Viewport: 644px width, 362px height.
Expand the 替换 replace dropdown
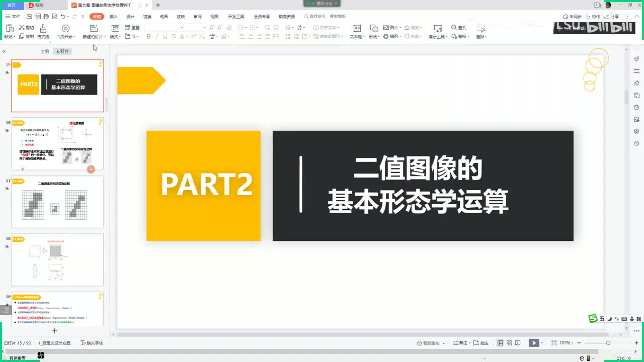[x=460, y=36]
